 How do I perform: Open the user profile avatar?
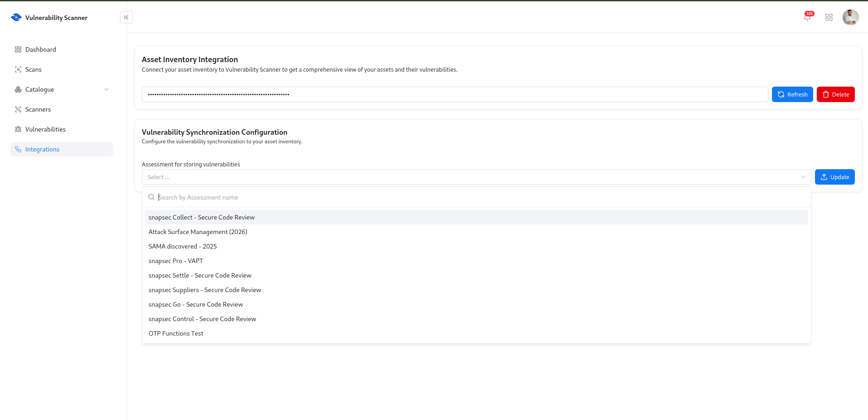[x=850, y=17]
